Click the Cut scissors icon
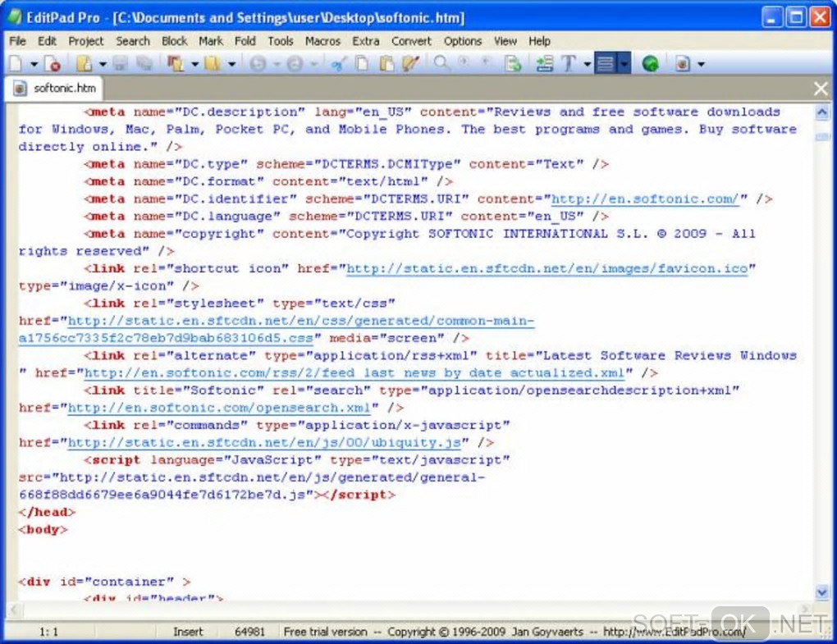Screen dimensions: 837x644 pos(338,64)
